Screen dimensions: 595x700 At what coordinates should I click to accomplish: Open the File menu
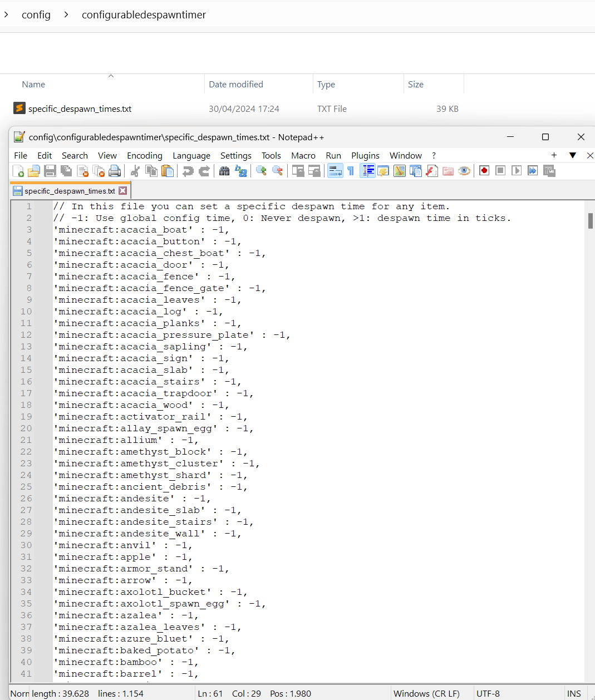coord(21,156)
